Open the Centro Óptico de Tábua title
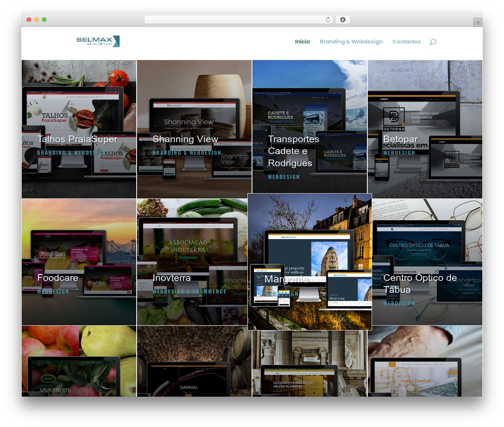The image size is (504, 427). 420,284
